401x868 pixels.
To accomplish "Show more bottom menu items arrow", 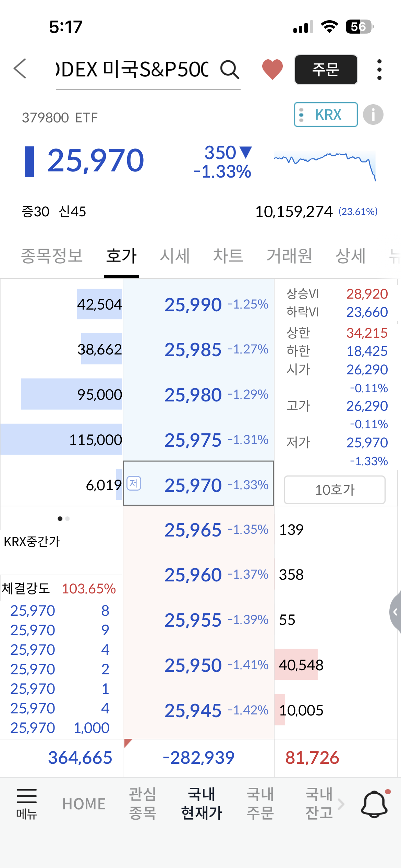I will pyautogui.click(x=341, y=804).
